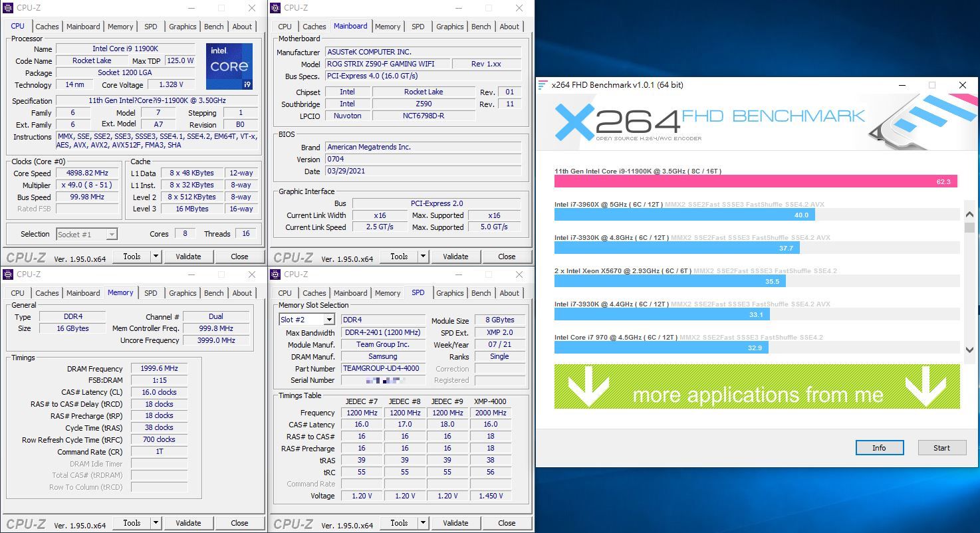Screen dimensions: 980x533
Task: Click the Core Voltage value '1.328 V'
Action: 171,85
